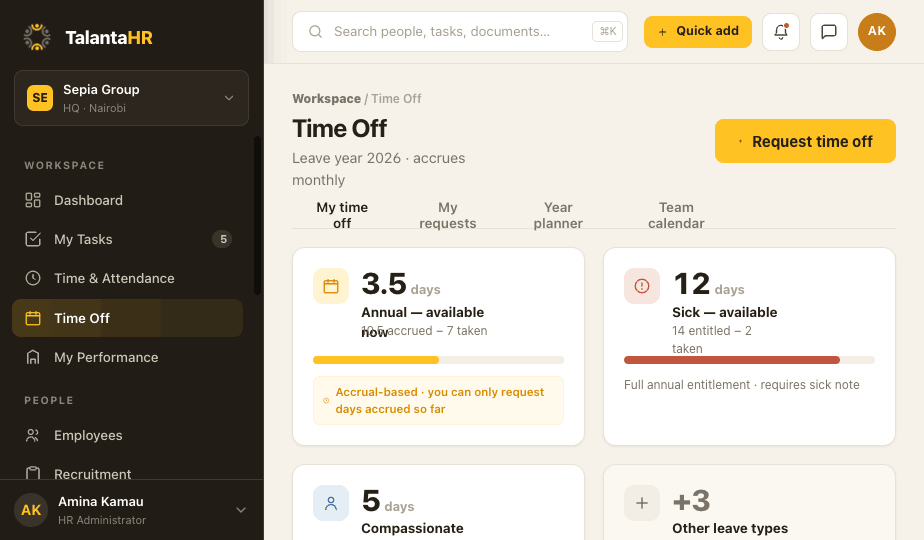Open the AK profile avatar in header
924x540 pixels.
click(x=877, y=31)
